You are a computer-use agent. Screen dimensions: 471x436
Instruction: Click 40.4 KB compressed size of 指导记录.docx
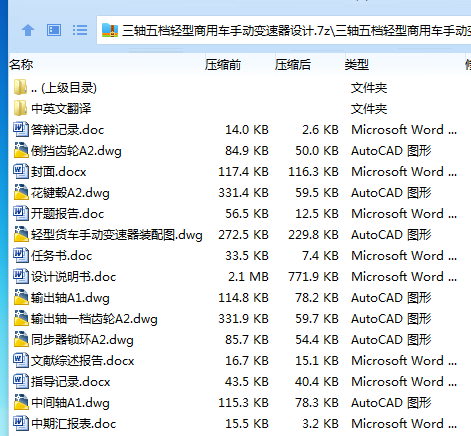[x=317, y=382]
